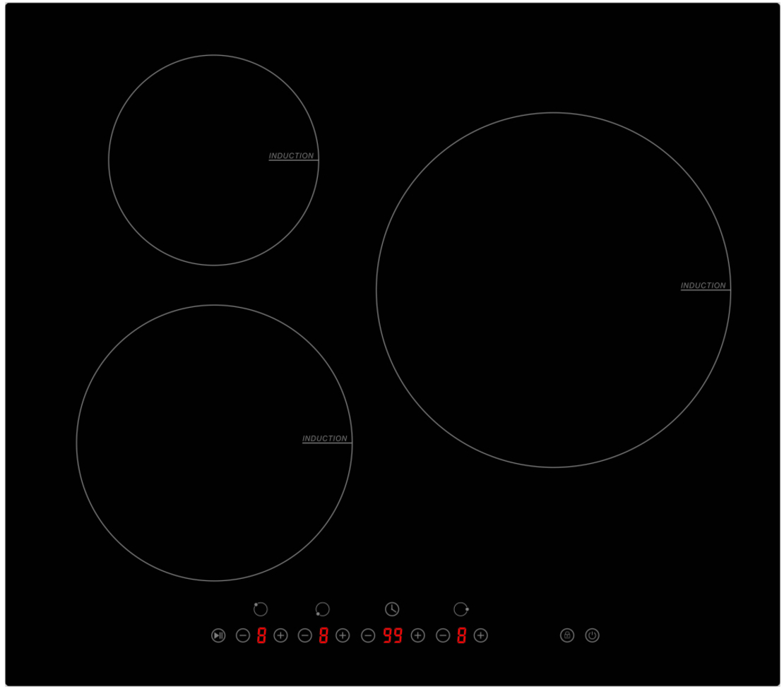Increase power for the bottom-left burner

pos(343,636)
